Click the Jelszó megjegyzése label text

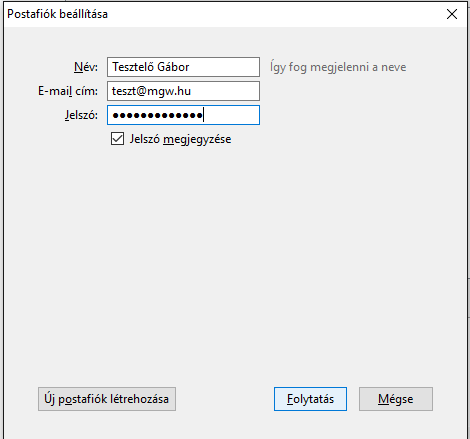tap(180, 139)
